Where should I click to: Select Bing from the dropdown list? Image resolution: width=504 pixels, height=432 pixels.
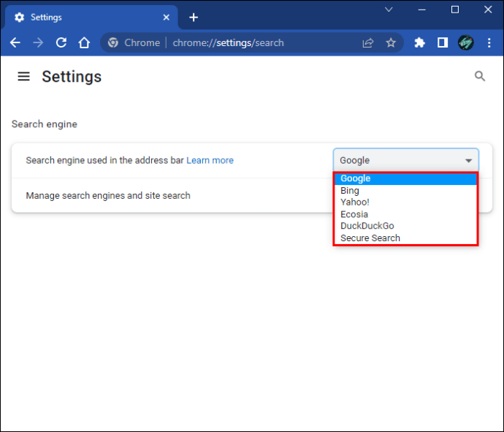tap(350, 191)
